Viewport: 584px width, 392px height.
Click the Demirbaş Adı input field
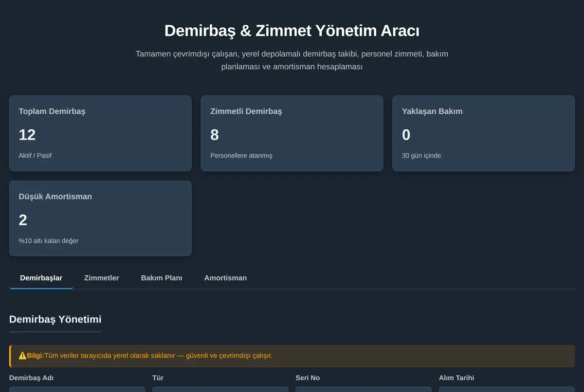click(x=77, y=389)
